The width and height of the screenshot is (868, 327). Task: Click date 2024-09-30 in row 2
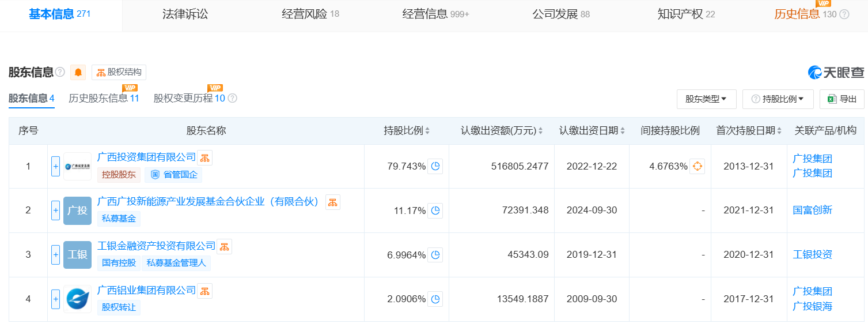coord(592,211)
